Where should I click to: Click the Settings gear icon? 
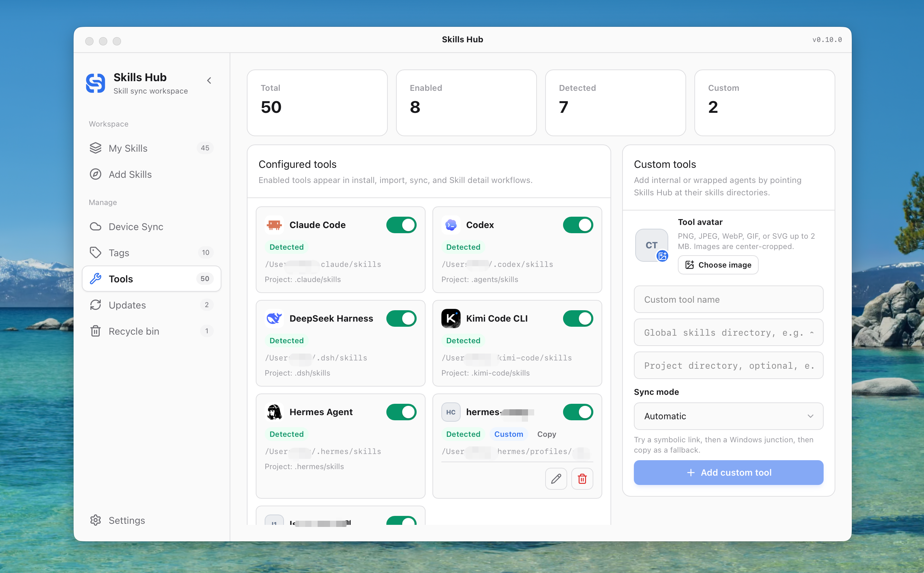click(96, 520)
